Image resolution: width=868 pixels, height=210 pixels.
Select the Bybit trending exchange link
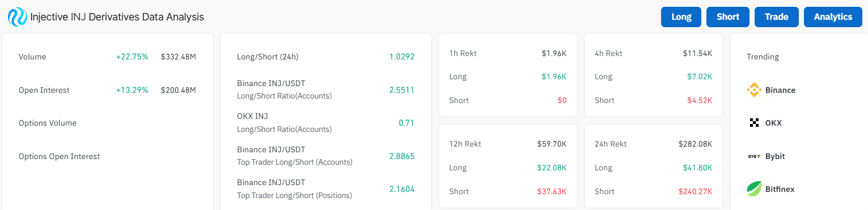[x=767, y=156]
